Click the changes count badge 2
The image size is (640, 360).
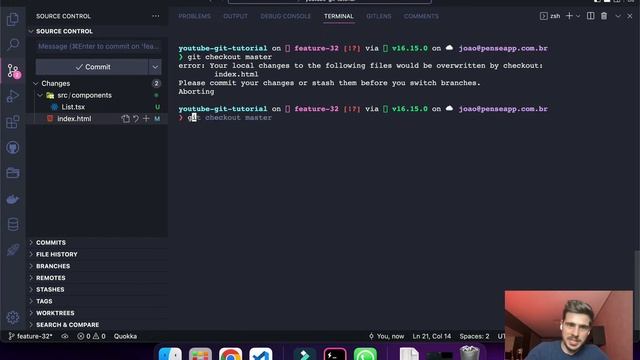pos(156,83)
